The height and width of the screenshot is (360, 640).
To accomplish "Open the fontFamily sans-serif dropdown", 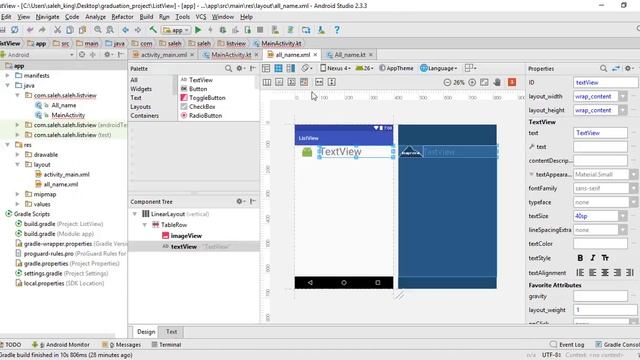I will click(633, 188).
